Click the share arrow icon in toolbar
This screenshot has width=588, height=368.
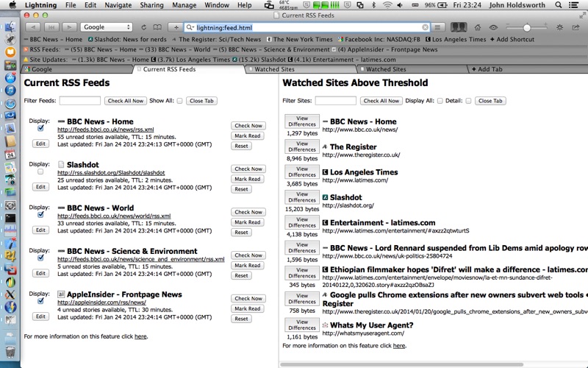[x=576, y=27]
